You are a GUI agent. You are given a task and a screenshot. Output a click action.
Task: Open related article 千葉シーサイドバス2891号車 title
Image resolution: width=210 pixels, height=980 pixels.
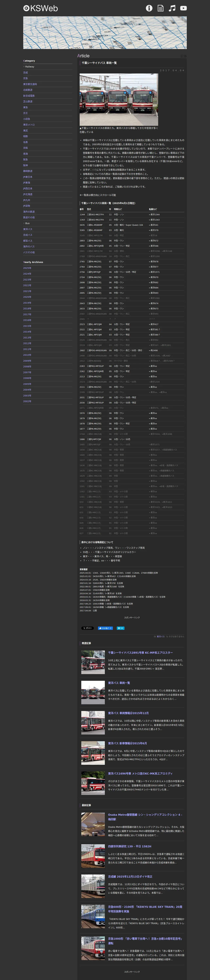click(x=140, y=653)
